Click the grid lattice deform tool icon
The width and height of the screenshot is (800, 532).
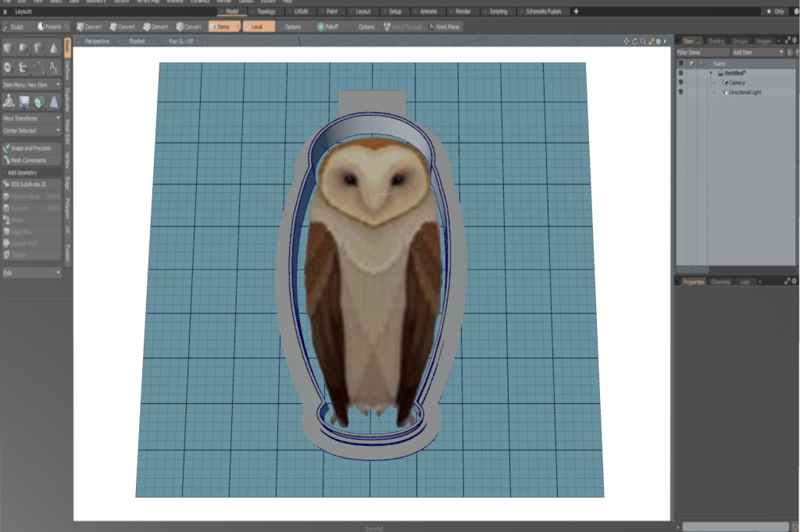coord(24,102)
